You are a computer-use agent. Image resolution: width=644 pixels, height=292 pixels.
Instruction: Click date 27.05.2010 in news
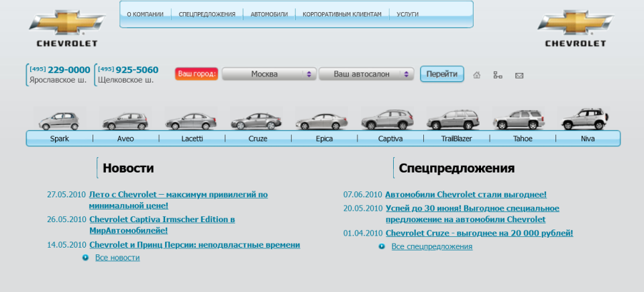pyautogui.click(x=66, y=195)
